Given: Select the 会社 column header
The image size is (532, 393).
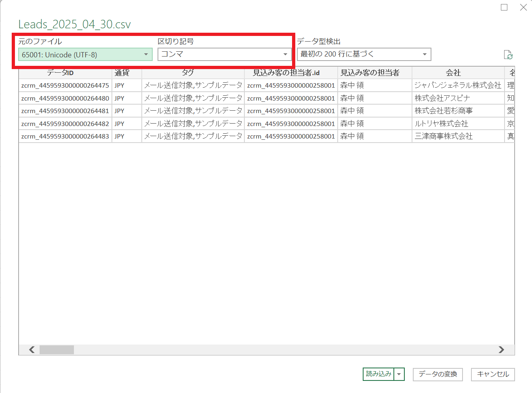Looking at the screenshot, I should click(458, 73).
